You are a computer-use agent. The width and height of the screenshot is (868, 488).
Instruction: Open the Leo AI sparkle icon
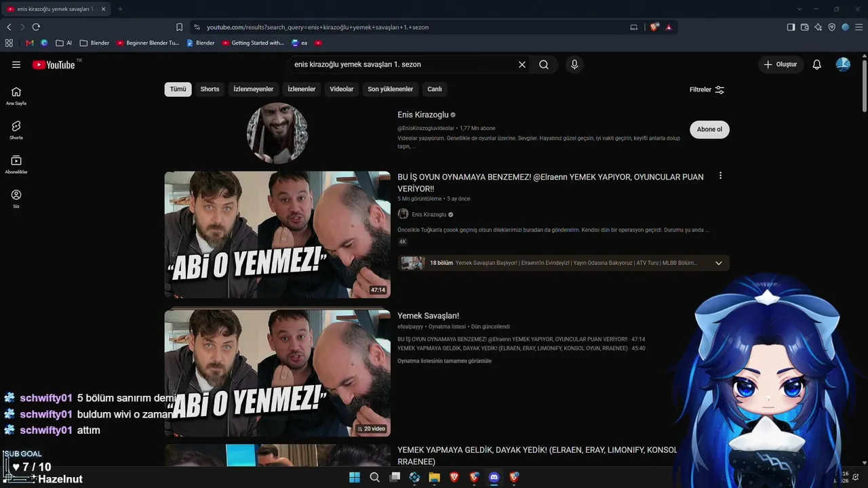point(818,27)
